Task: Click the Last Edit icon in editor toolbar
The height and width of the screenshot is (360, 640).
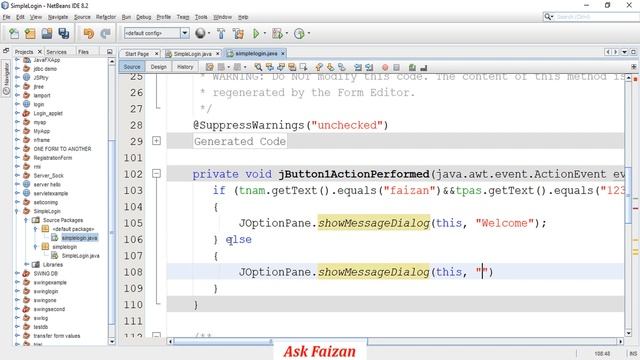Action: [209, 67]
